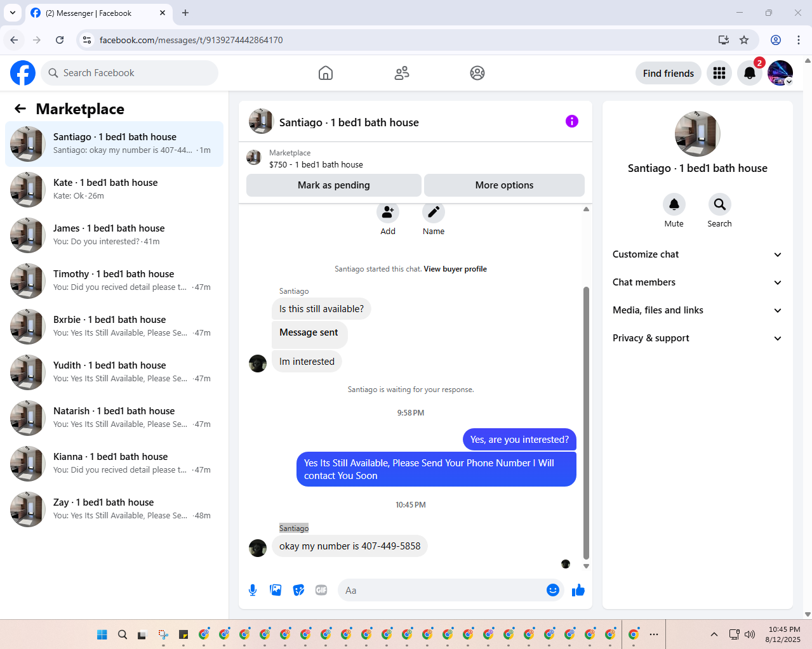
Task: Open the Natarish 1 bed1 bath house chat
Action: (114, 418)
